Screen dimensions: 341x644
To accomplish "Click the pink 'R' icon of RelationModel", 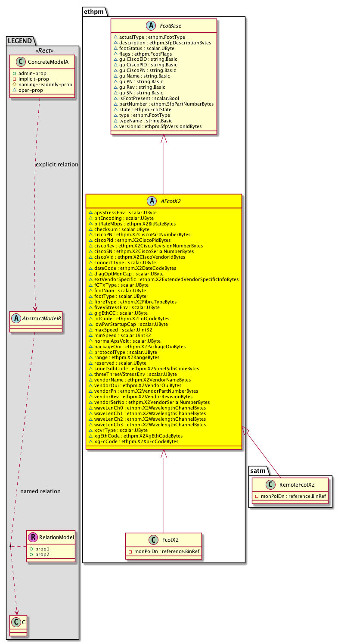I will tap(33, 537).
